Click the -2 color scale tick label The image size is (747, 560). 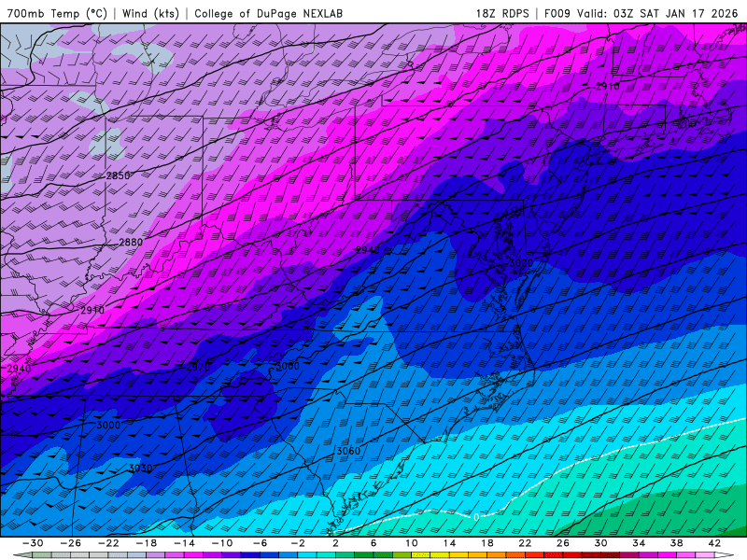pos(298,543)
